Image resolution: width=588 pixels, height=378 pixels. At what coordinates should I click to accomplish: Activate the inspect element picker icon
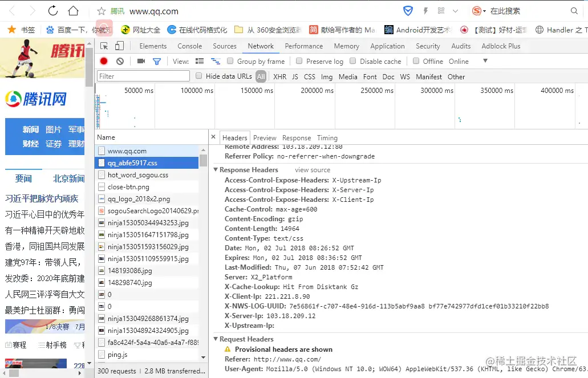click(104, 46)
